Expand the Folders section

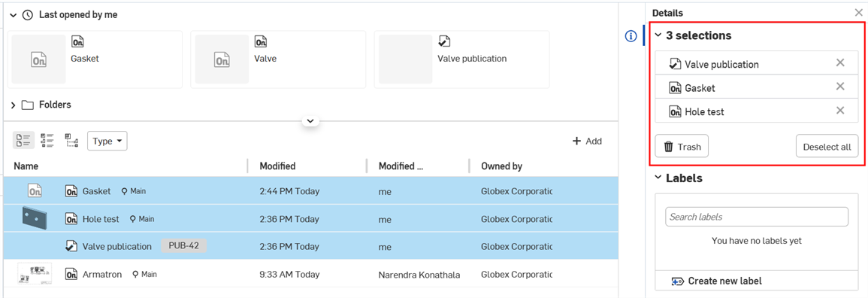14,105
